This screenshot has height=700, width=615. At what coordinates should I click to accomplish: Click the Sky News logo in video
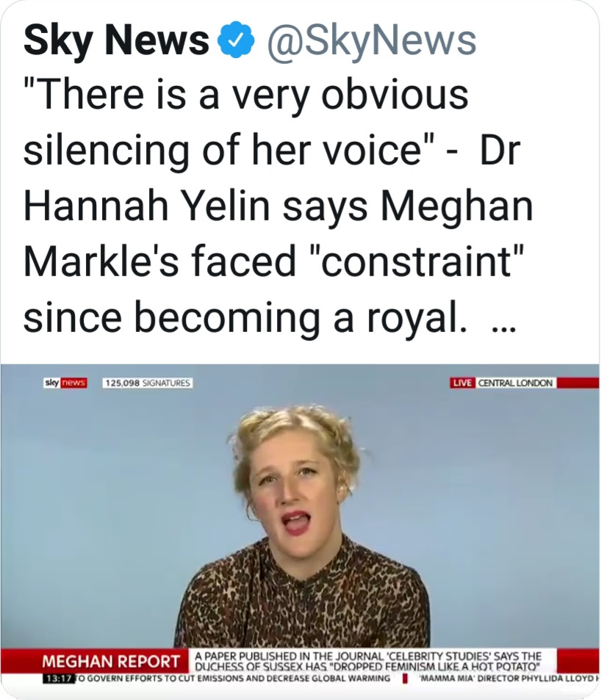point(65,383)
